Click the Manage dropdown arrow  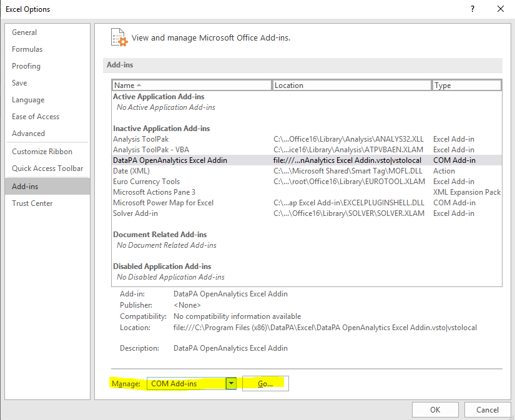pyautogui.click(x=231, y=384)
